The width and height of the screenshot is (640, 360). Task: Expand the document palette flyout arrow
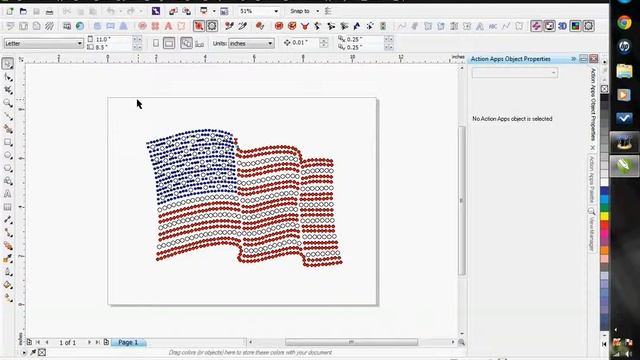24,352
